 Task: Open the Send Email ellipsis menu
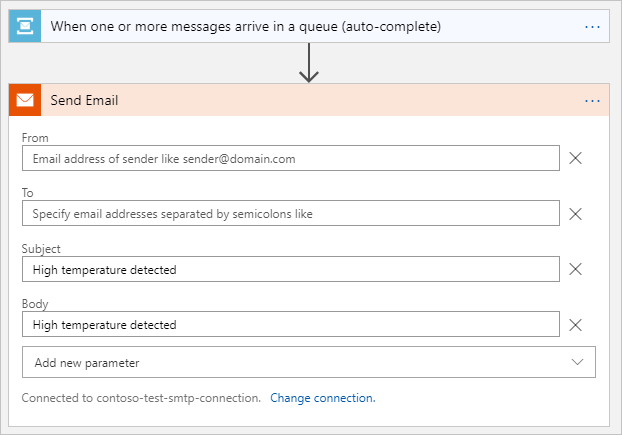click(593, 101)
